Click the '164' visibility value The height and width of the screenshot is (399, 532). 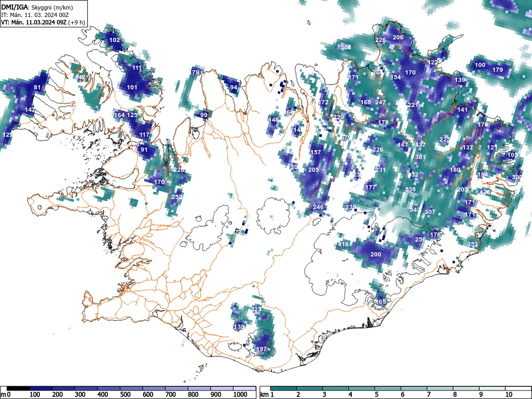pos(119,115)
